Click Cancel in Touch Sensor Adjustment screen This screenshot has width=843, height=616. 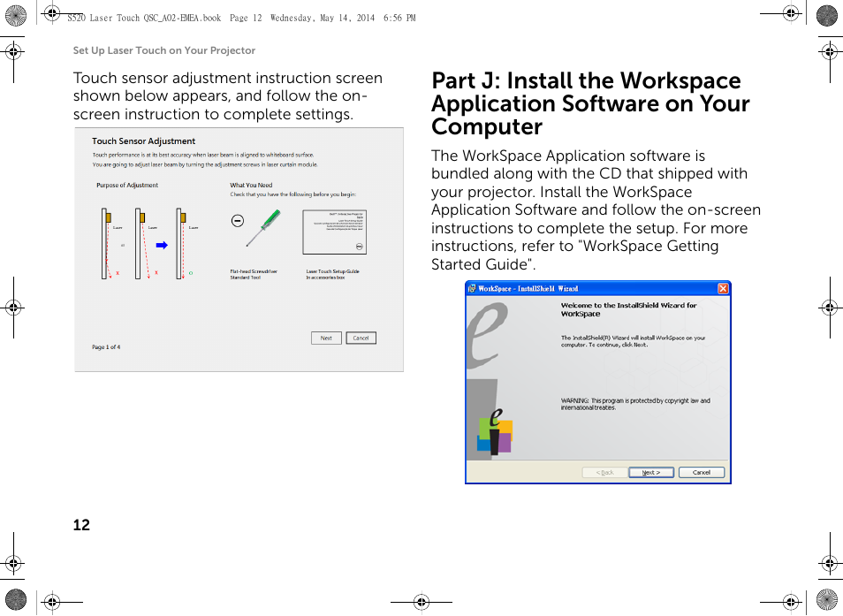click(x=361, y=338)
